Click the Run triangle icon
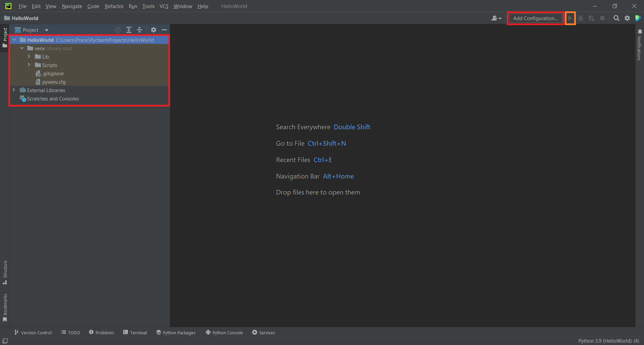This screenshot has height=345, width=644. click(x=570, y=18)
